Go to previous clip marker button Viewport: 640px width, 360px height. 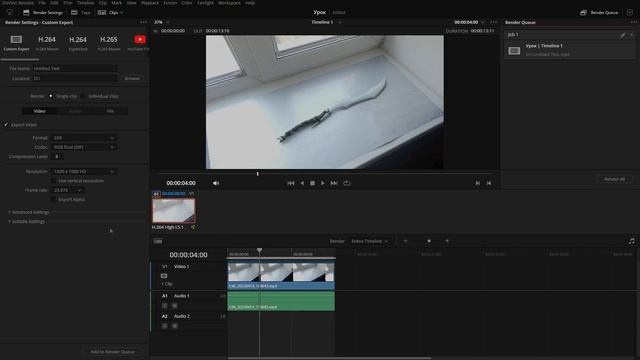pyautogui.click(x=478, y=183)
